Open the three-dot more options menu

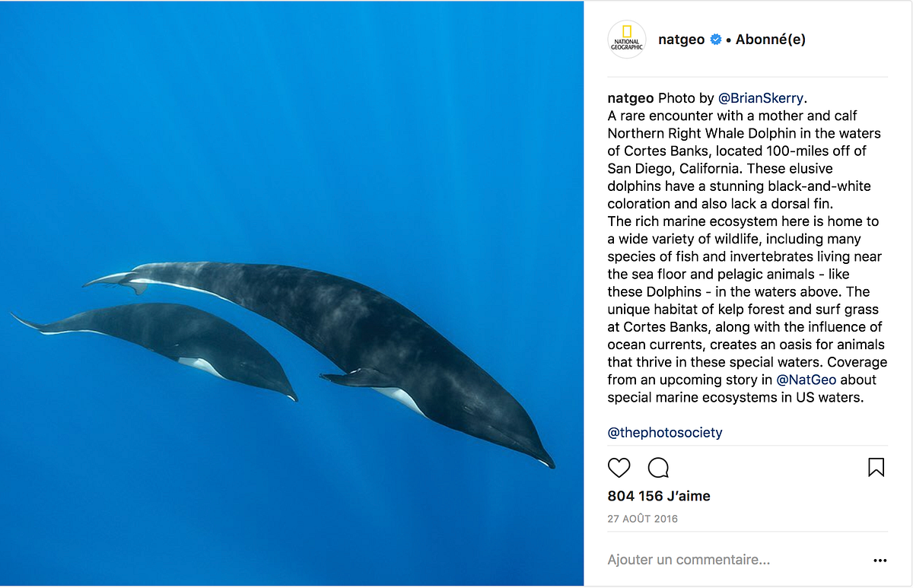(880, 561)
